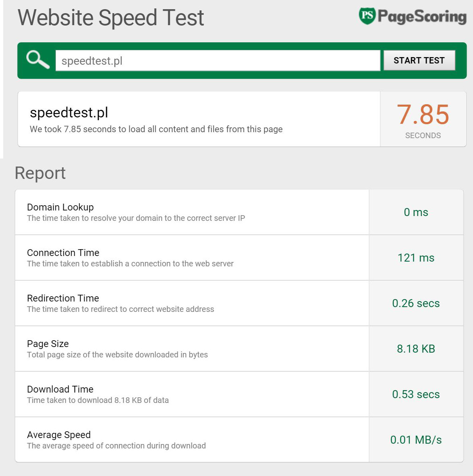Select the speedtest.pl result title

(69, 113)
